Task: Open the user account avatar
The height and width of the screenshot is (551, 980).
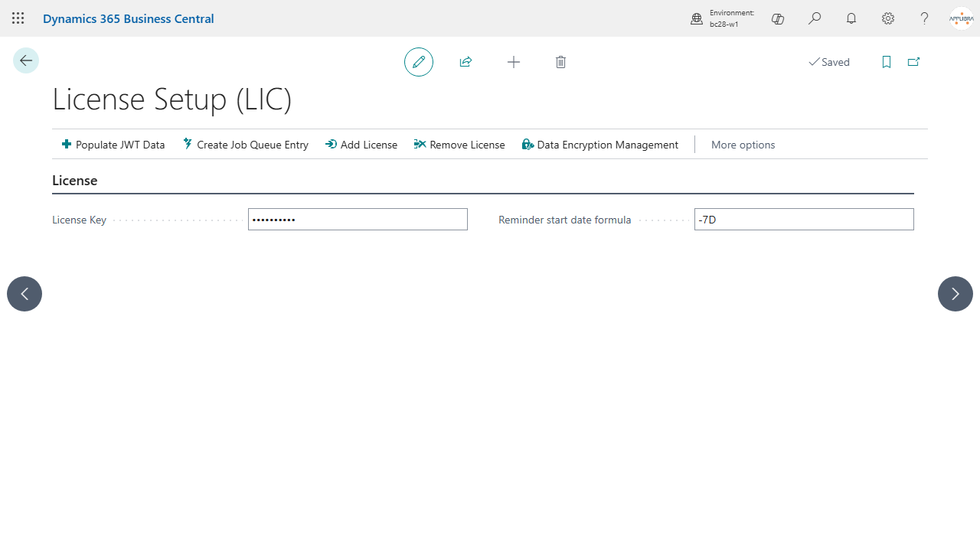Action: [x=961, y=18]
